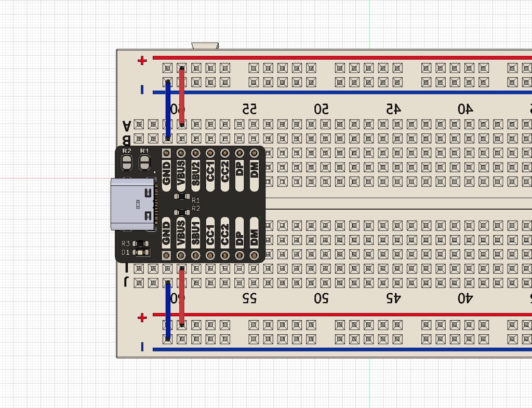Viewport: 532px width, 408px height.
Task: Select the red jumper wire below the board
Action: pos(182,296)
